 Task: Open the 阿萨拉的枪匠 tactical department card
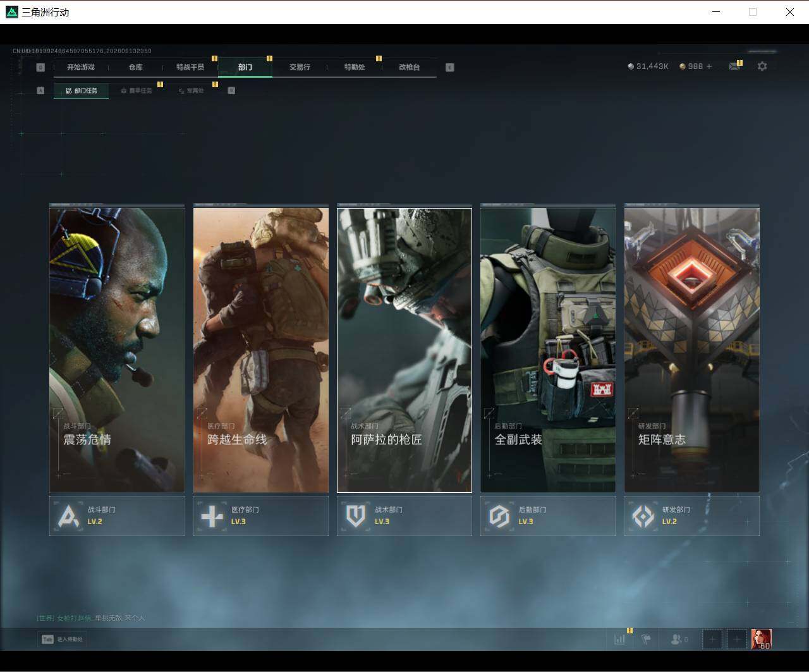[x=404, y=350]
